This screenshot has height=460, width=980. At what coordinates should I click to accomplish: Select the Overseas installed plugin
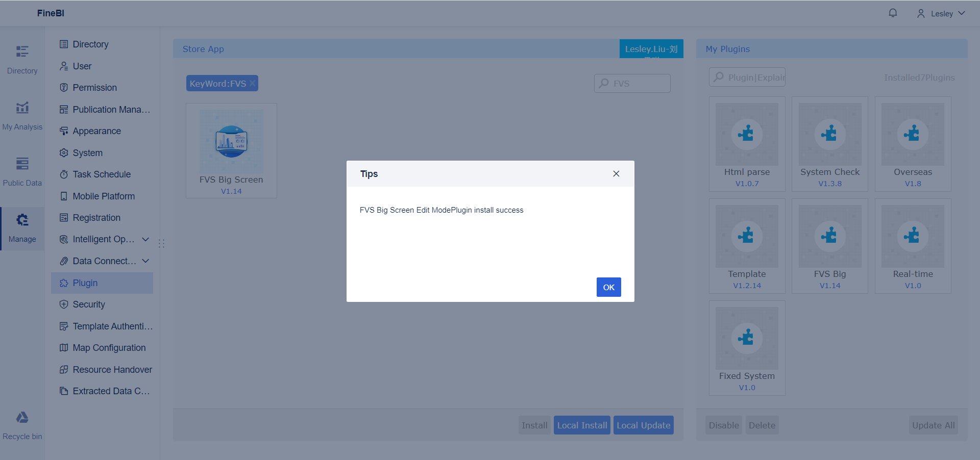point(913,144)
